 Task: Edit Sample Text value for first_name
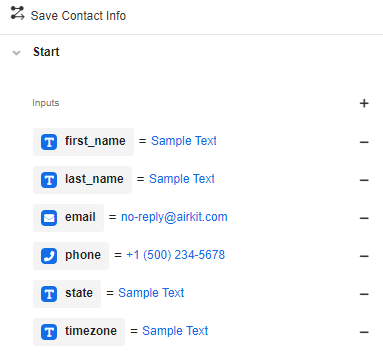[x=184, y=141]
